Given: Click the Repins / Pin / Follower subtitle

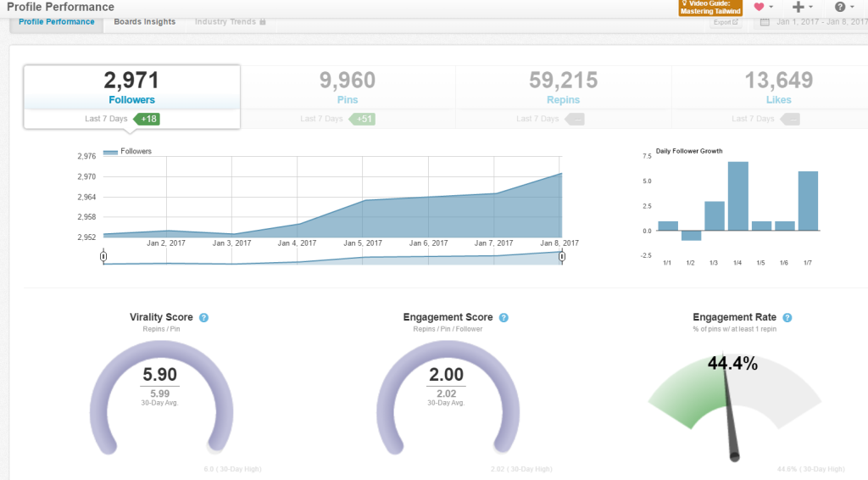Looking at the screenshot, I should click(x=448, y=329).
